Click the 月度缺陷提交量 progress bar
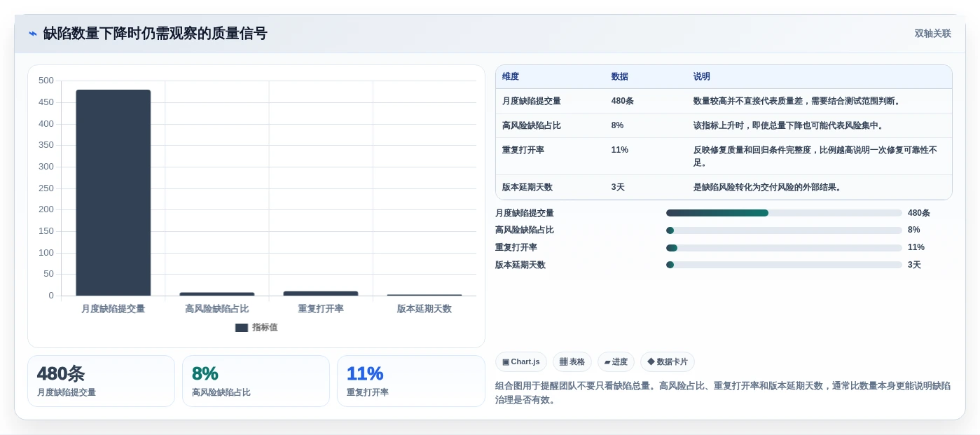This screenshot has width=980, height=435. pyautogui.click(x=784, y=213)
